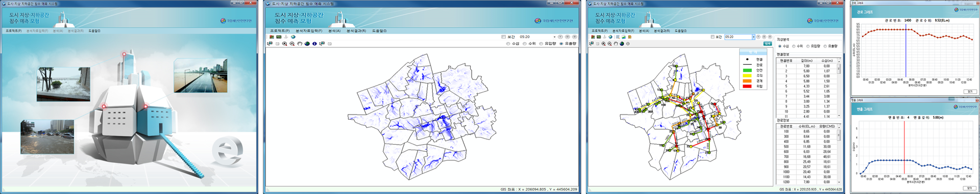Click zoom-in magnifier in third window toolbar
The height and width of the screenshot is (194, 980).
click(x=603, y=44)
